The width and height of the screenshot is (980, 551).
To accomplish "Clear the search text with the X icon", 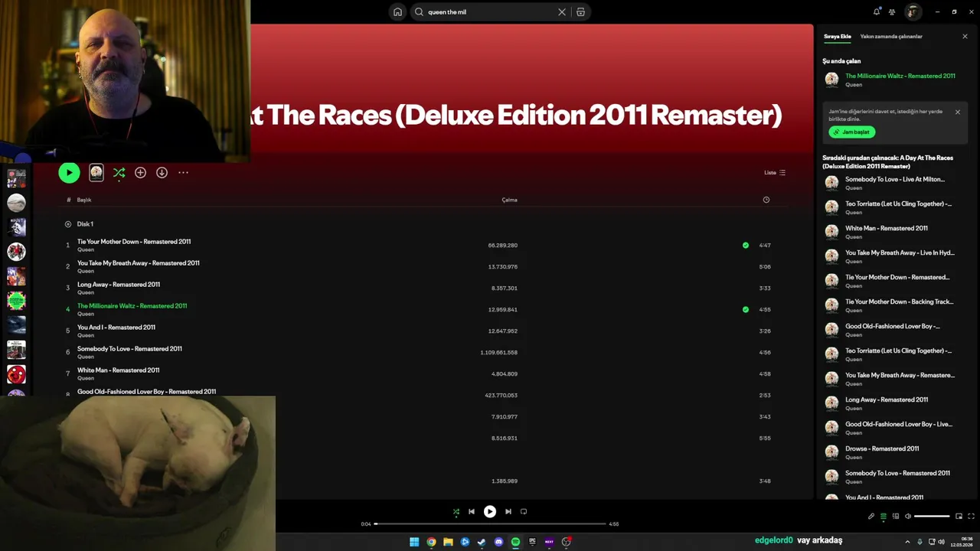I will pyautogui.click(x=562, y=12).
